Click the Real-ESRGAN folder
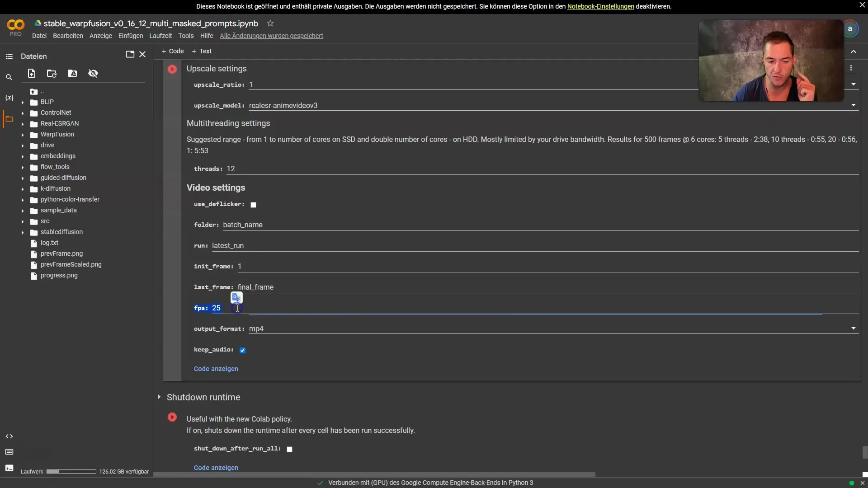 tap(60, 124)
